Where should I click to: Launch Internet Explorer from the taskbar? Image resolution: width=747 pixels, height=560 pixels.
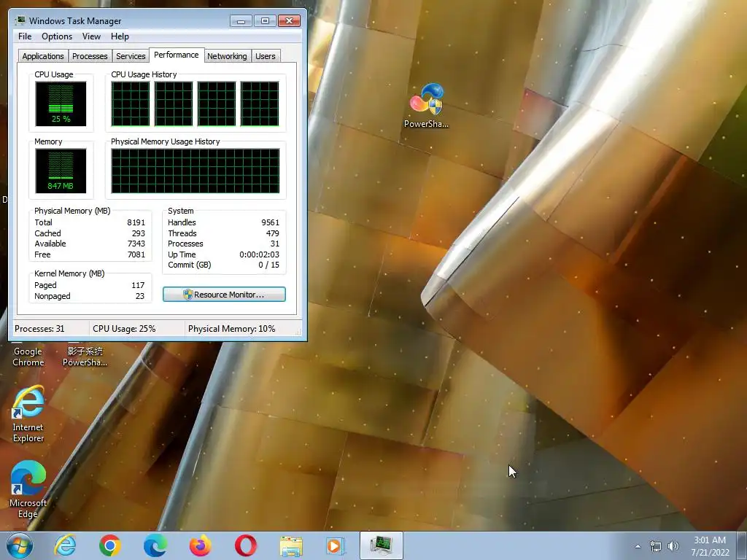(65, 545)
